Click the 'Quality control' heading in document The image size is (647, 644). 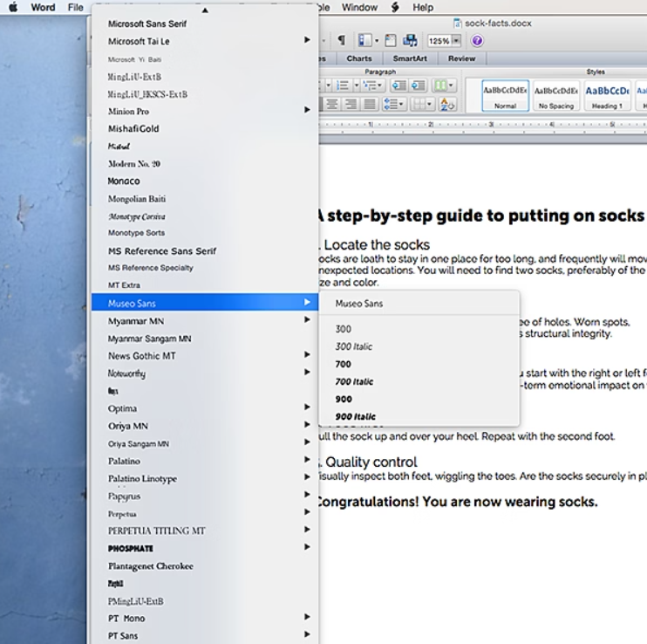point(371,462)
